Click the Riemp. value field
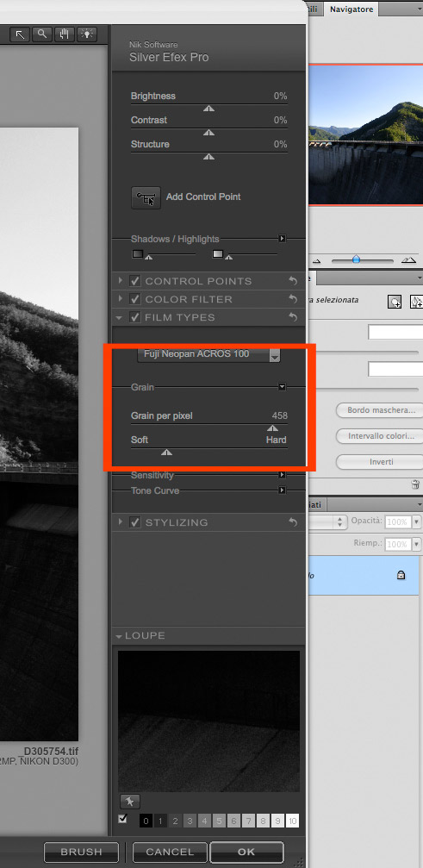The height and width of the screenshot is (868, 423). [398, 544]
